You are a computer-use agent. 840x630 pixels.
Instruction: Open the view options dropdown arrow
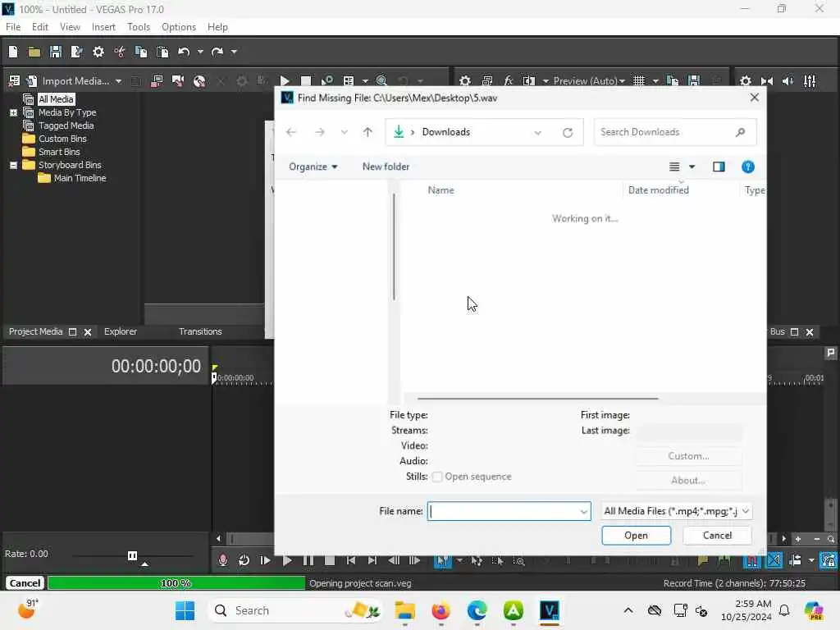click(x=692, y=167)
